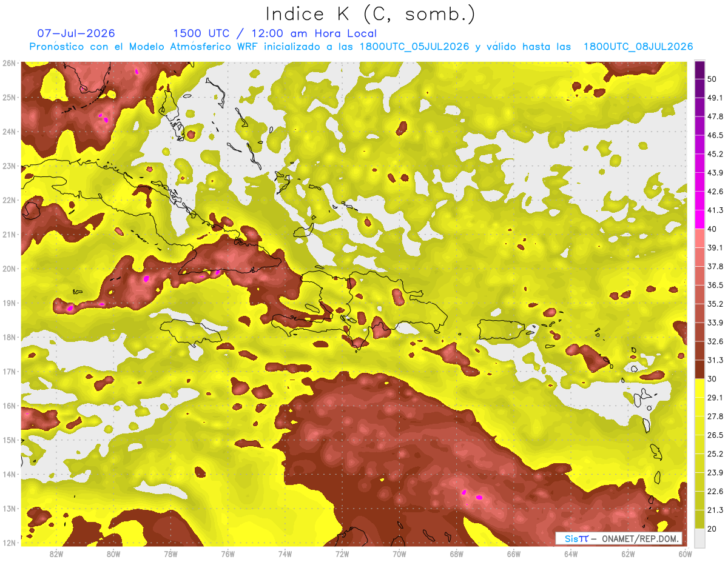Click the colorbar value "42.6"
This screenshot has width=728, height=562.
715,192
